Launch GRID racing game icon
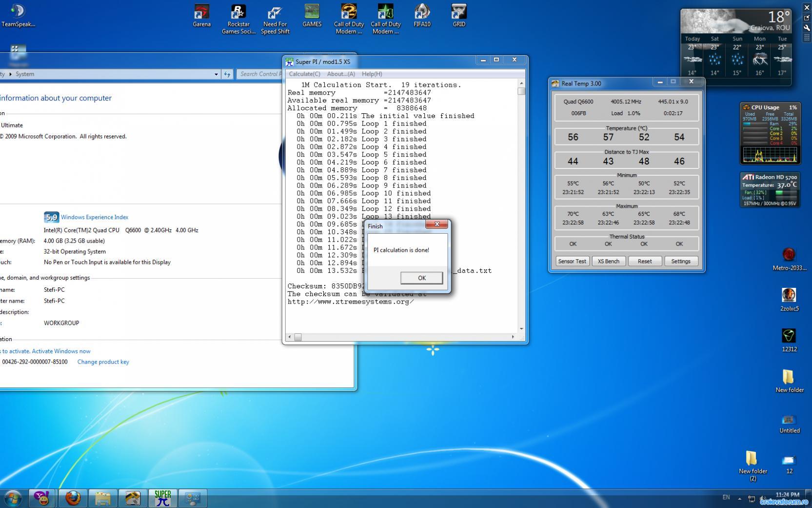Screen dimensions: 812x508 pos(459,16)
